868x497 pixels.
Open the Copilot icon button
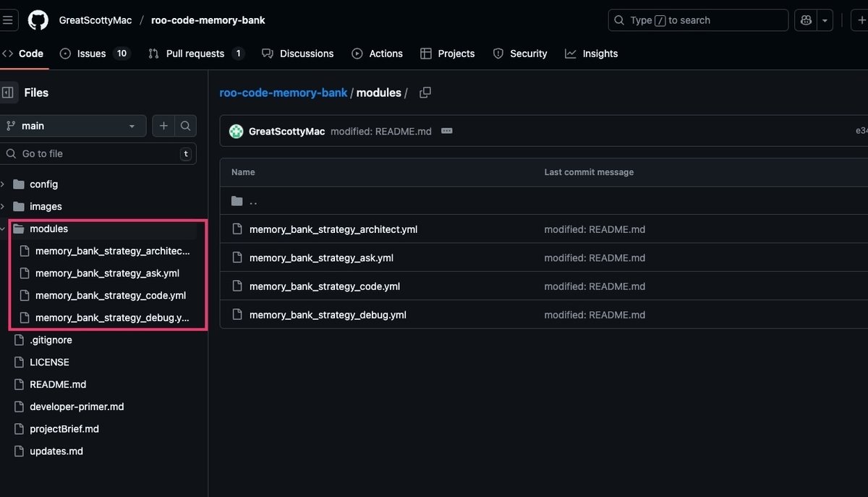coord(805,20)
